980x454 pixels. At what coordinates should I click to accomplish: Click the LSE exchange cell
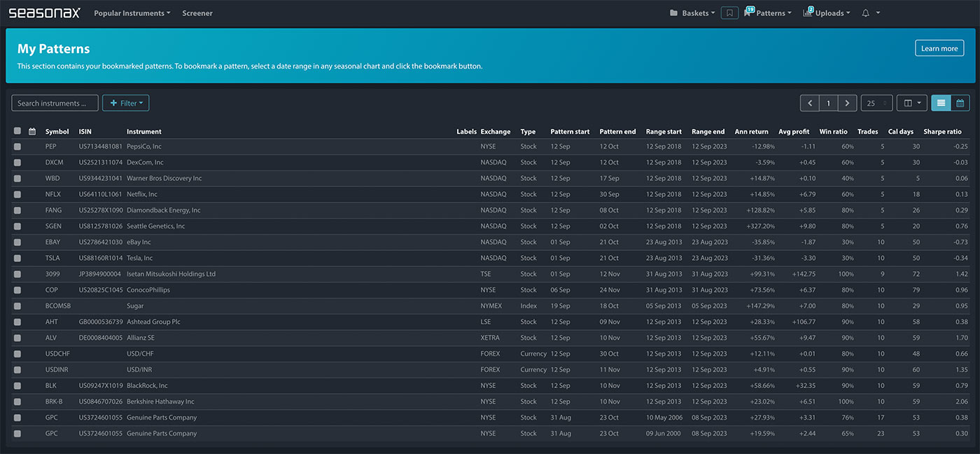click(x=486, y=322)
